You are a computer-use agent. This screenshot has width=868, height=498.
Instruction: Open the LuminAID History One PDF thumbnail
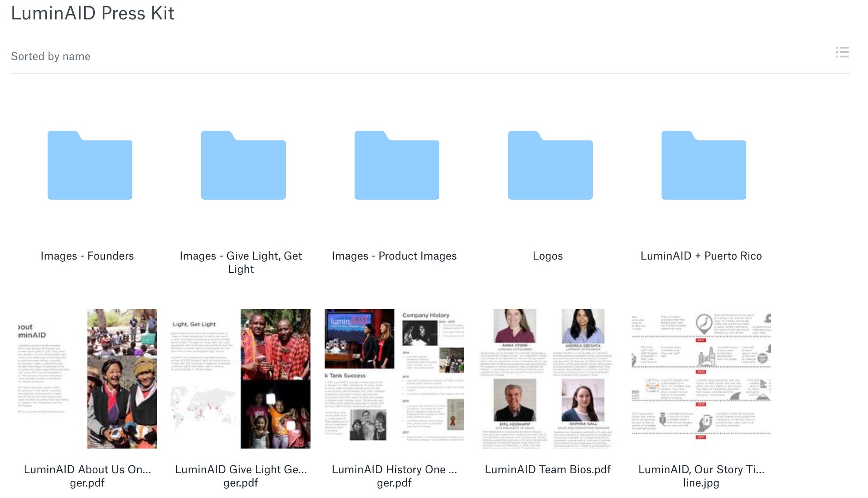[394, 379]
